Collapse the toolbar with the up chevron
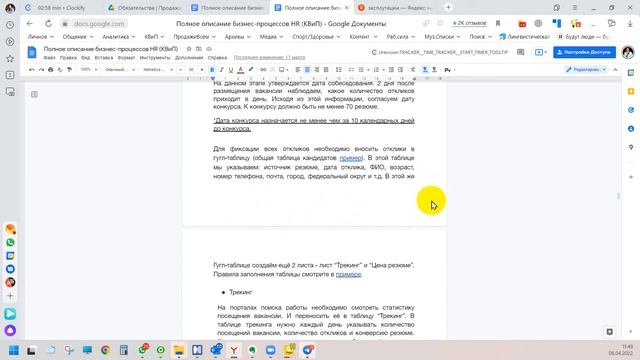 [x=615, y=70]
